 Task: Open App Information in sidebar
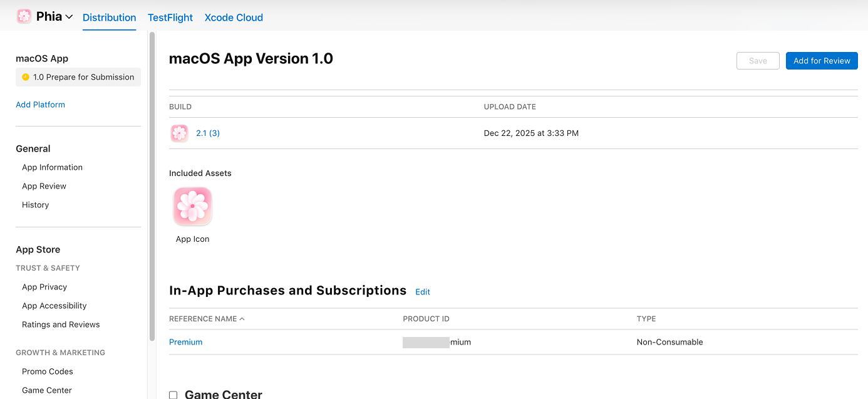coord(52,167)
